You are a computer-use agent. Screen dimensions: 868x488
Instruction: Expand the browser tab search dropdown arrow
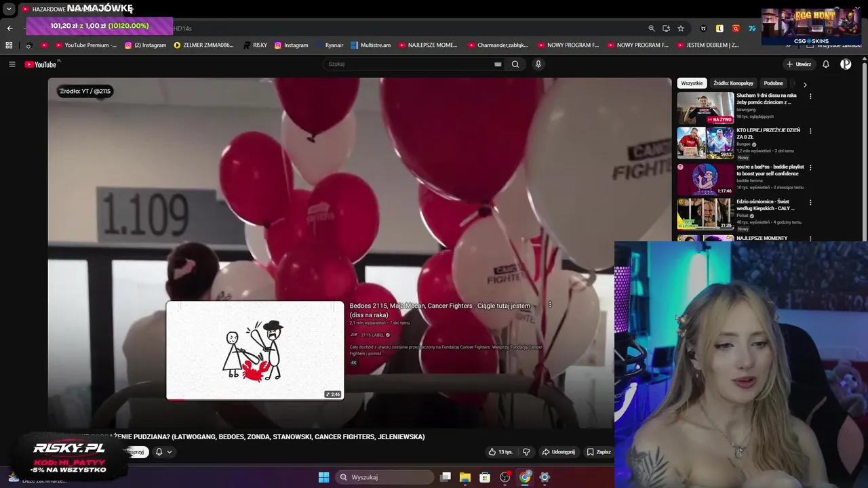coord(9,9)
